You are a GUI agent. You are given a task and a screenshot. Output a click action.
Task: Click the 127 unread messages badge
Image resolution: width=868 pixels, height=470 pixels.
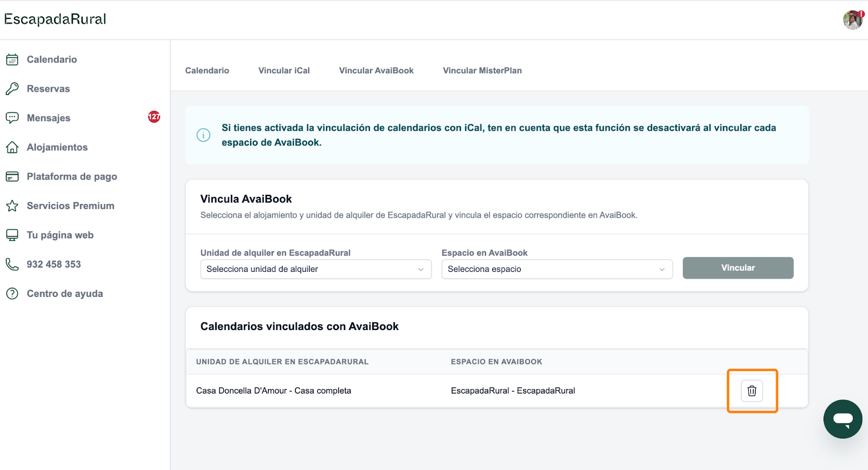(154, 117)
